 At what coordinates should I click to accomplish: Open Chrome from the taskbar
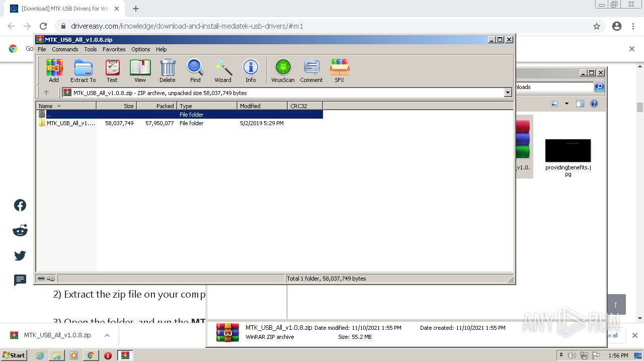91,355
